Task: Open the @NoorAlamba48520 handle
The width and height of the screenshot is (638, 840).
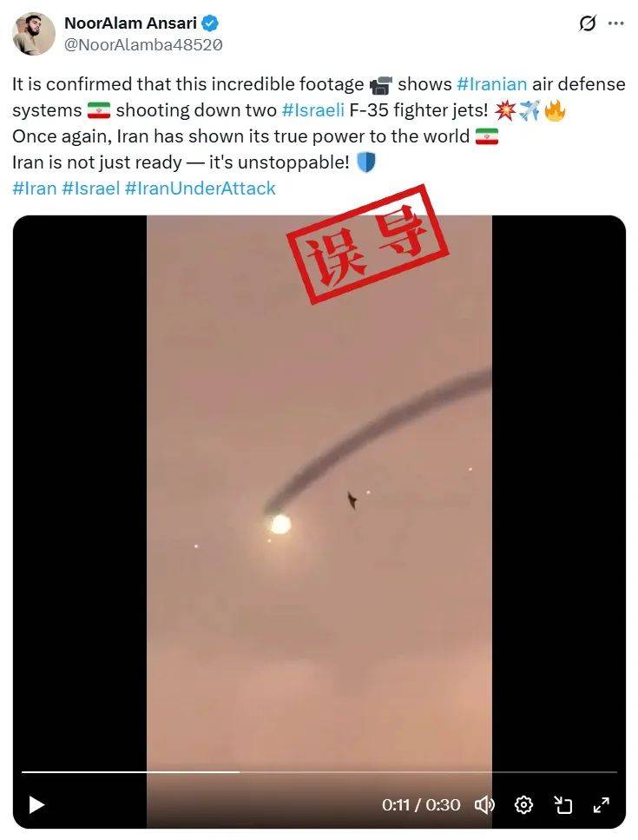Action: click(143, 45)
